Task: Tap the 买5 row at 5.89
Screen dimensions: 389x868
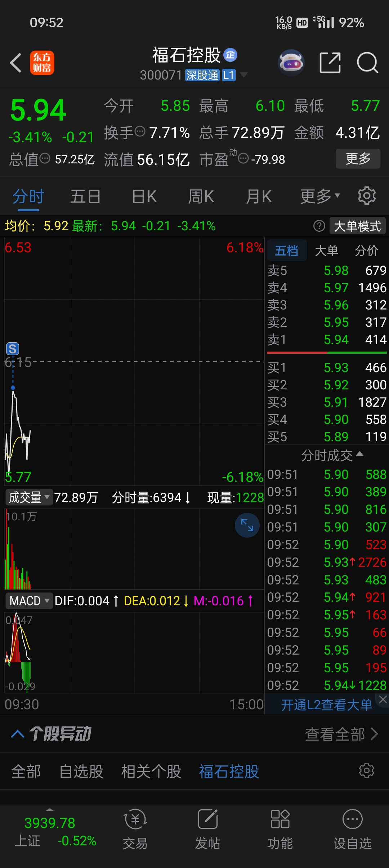Action: click(327, 437)
